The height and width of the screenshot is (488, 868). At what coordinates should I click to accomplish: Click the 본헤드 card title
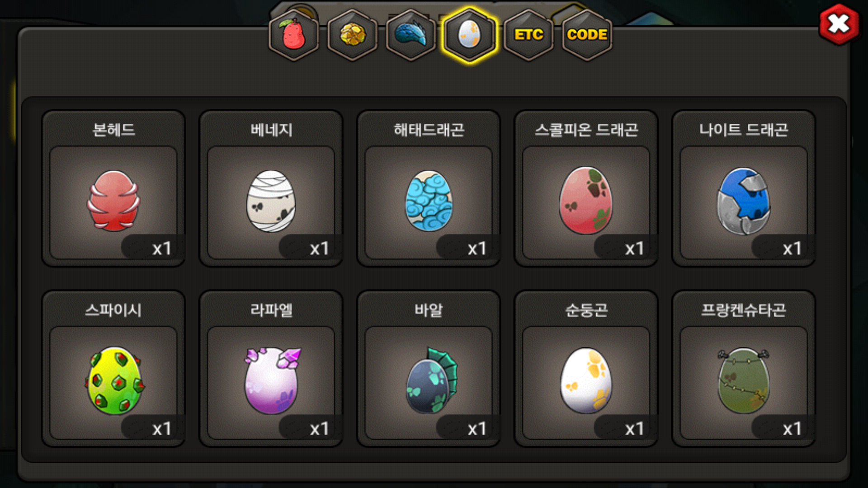click(x=113, y=130)
